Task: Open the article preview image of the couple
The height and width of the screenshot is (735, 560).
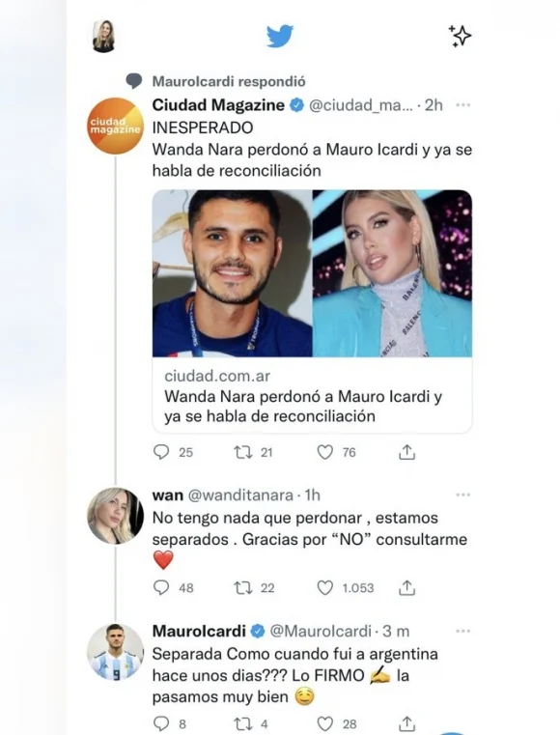Action: coord(312,273)
